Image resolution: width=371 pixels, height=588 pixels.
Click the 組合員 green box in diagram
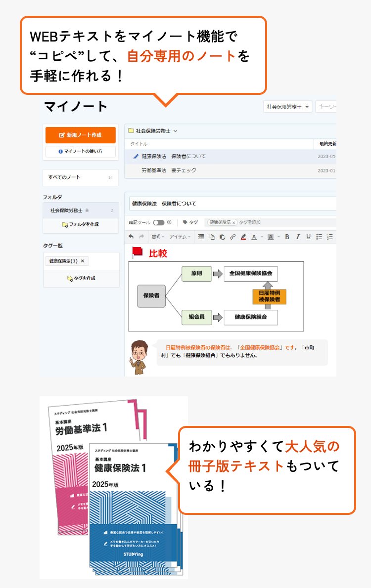[x=196, y=317]
